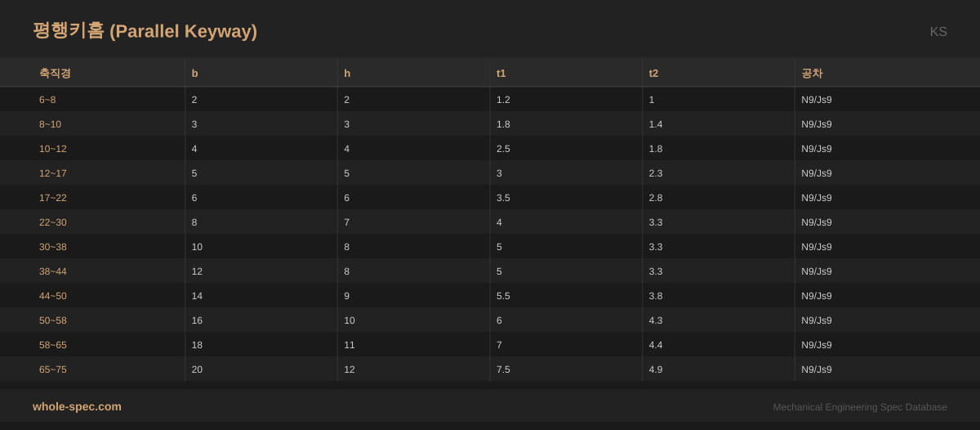This screenshot has width=980, height=430.
Task: Select the t1 column header
Action: 501,73
